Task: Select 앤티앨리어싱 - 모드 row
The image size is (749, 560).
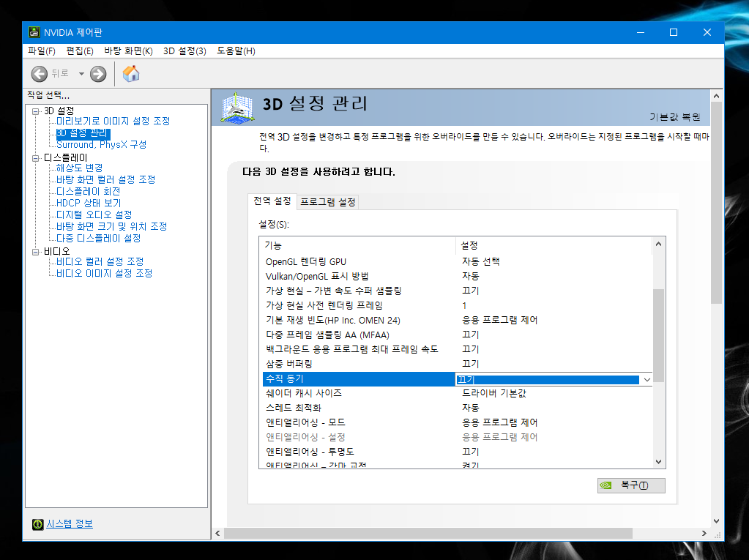Action: (457, 422)
